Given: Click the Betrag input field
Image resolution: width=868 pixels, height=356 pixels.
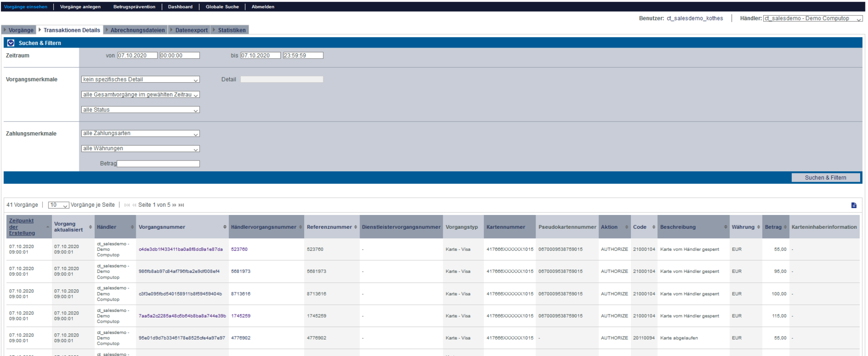Looking at the screenshot, I should click(158, 164).
